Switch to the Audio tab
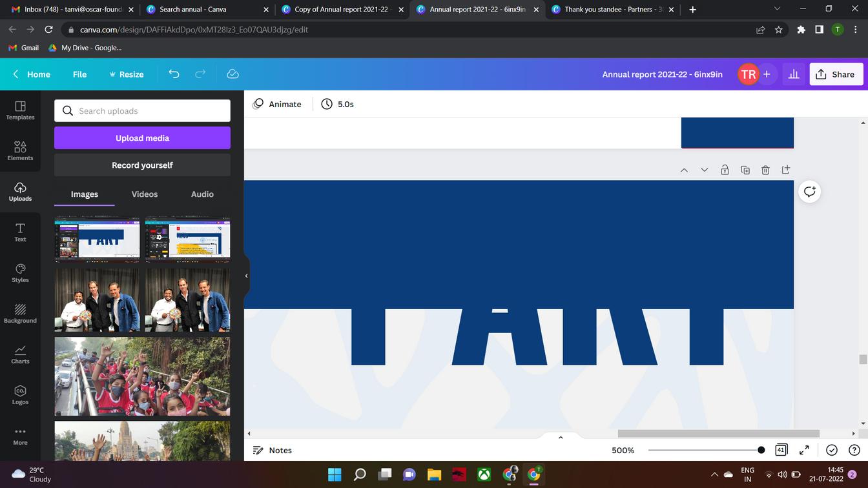868x488 pixels. pyautogui.click(x=202, y=194)
